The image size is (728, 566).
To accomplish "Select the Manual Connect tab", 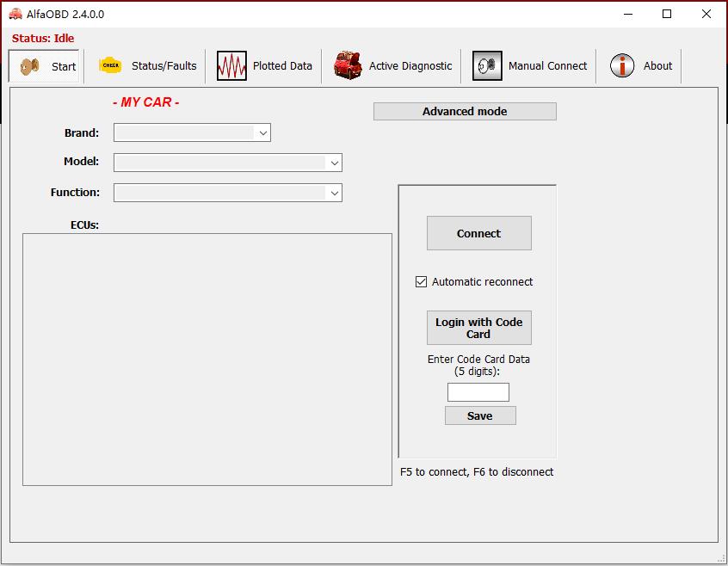I will pyautogui.click(x=529, y=66).
